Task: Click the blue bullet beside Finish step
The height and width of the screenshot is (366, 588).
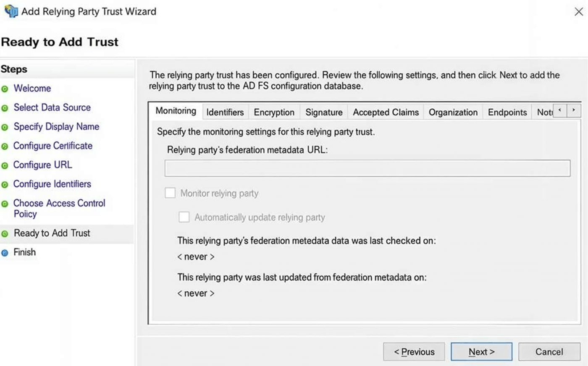Action: coord(5,253)
